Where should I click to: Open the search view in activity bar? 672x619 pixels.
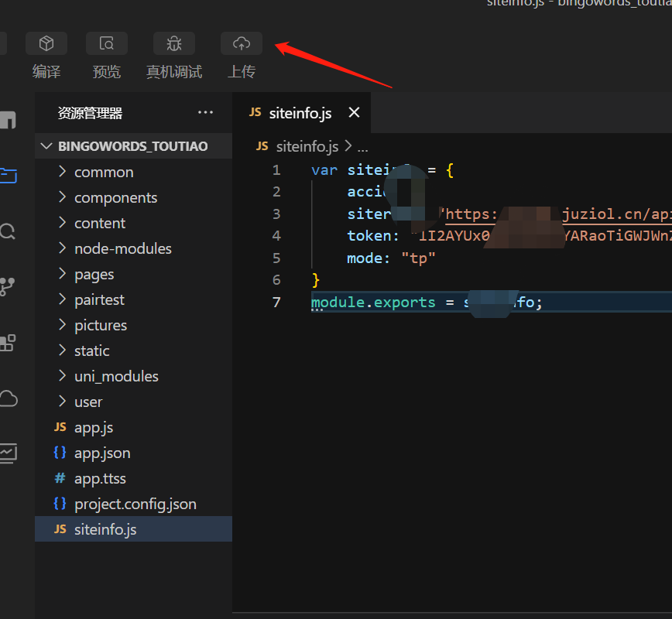click(x=9, y=231)
